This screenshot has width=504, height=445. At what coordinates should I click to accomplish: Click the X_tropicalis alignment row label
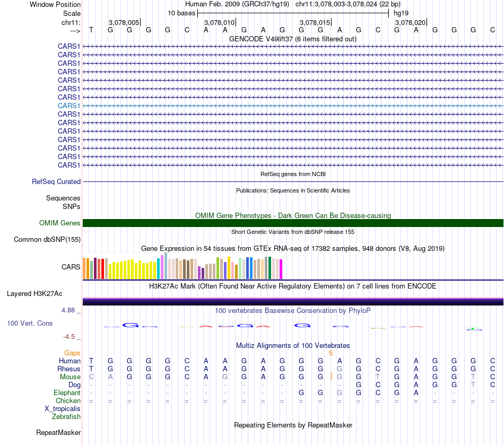coord(63,409)
